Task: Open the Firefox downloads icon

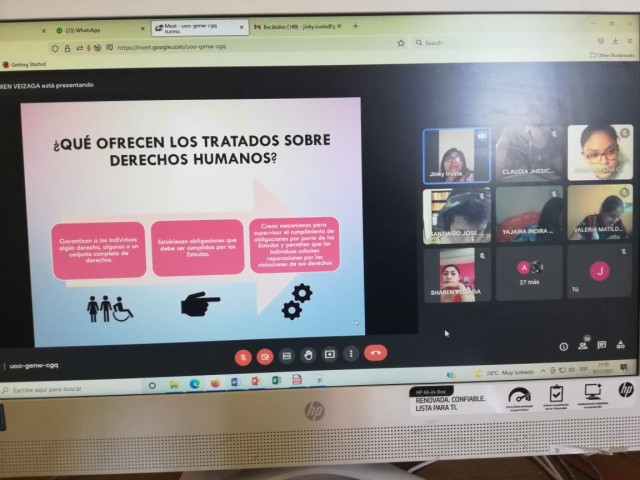Action: [615, 41]
